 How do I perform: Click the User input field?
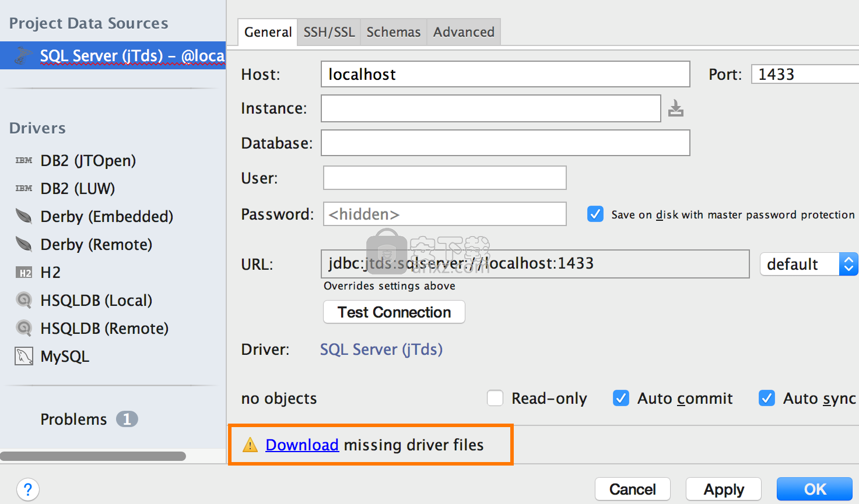pos(445,178)
